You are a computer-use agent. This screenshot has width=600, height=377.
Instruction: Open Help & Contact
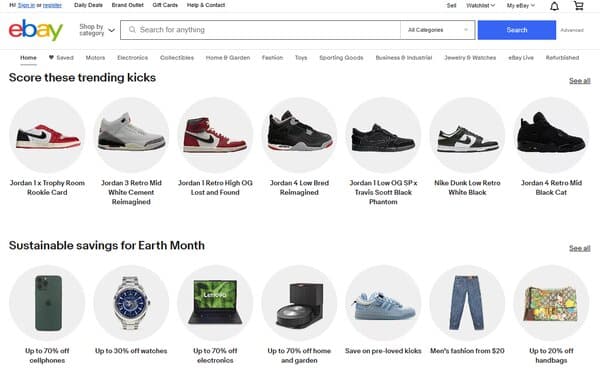(x=205, y=5)
